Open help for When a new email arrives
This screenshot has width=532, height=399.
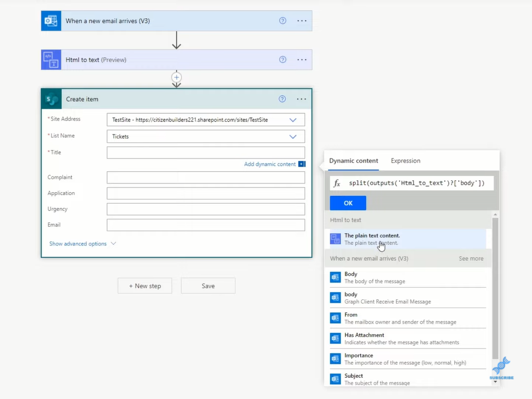[x=283, y=21]
